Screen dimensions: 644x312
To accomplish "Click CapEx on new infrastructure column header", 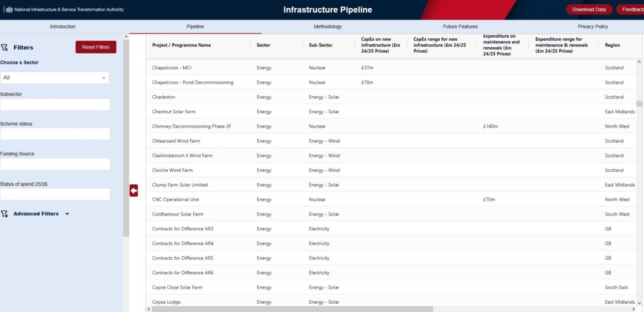I will 380,45.
